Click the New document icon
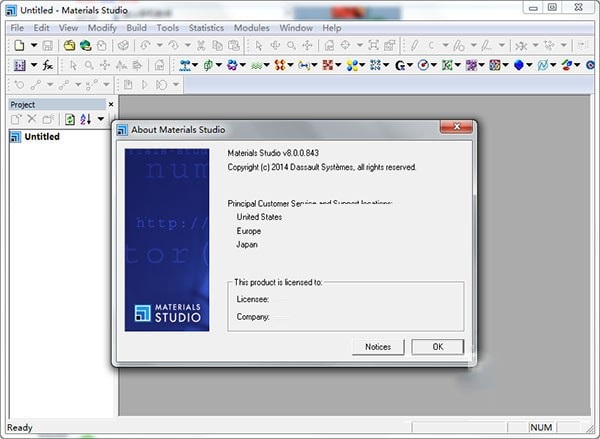 [19, 46]
